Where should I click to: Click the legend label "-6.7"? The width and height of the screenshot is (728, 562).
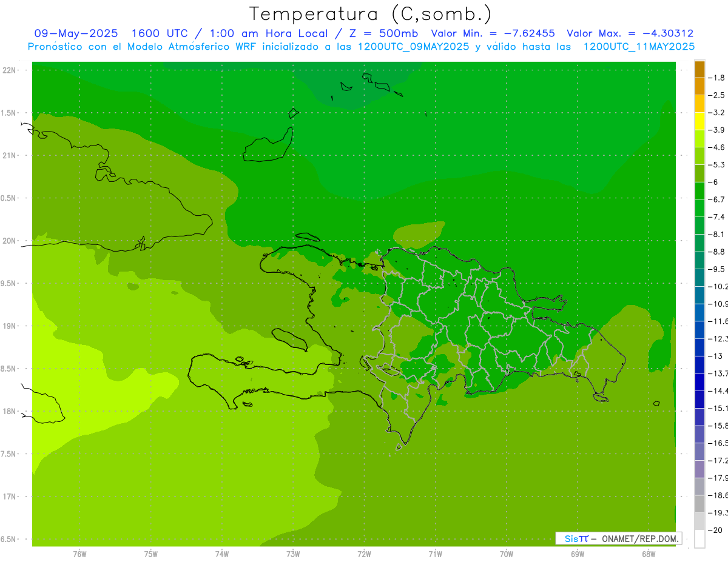point(718,199)
